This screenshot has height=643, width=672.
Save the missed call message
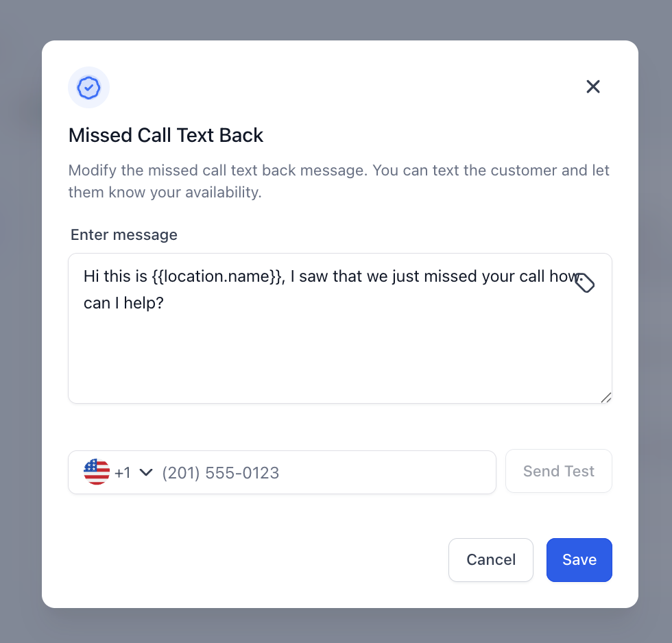point(579,560)
